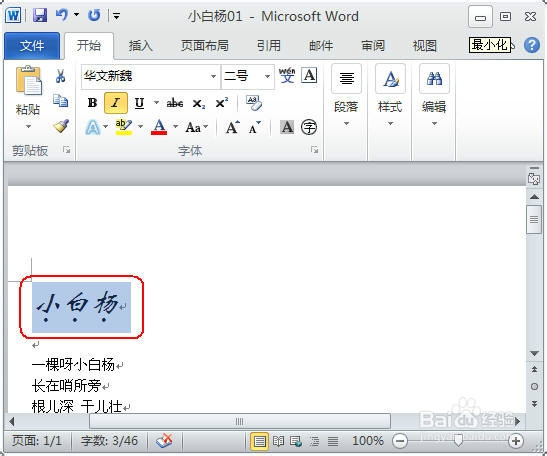This screenshot has height=456, width=547.
Task: Open the 段落 paragraph group
Action: pos(346,96)
